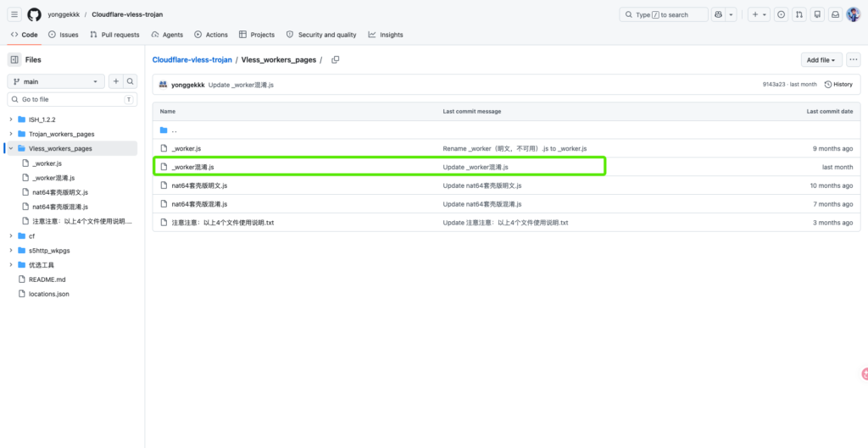The height and width of the screenshot is (448, 868).
Task: Switch to the Issues tab
Action: (64, 34)
